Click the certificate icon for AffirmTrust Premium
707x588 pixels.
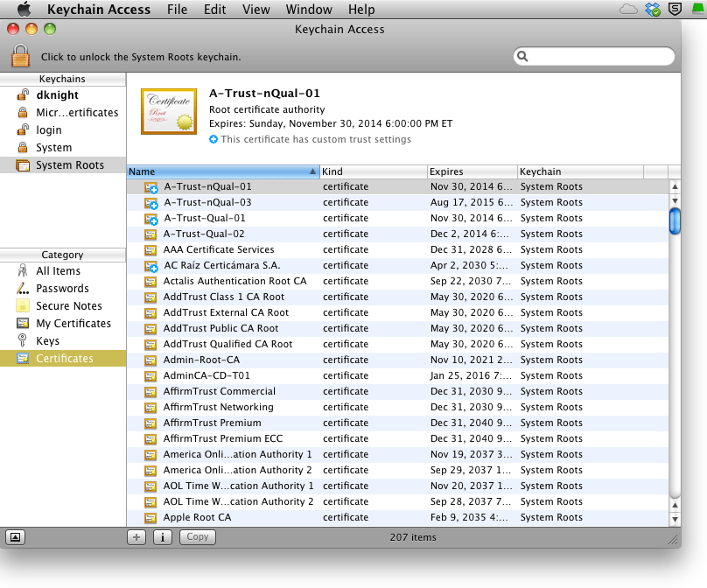(x=150, y=423)
